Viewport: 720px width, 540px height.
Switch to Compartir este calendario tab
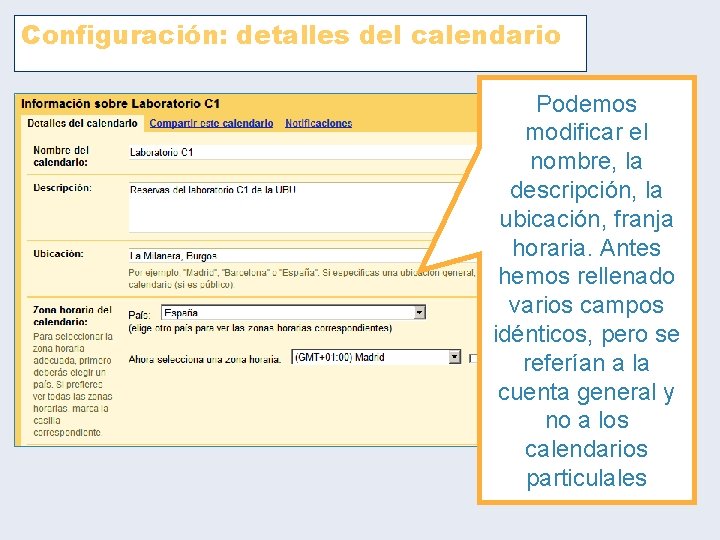211,123
